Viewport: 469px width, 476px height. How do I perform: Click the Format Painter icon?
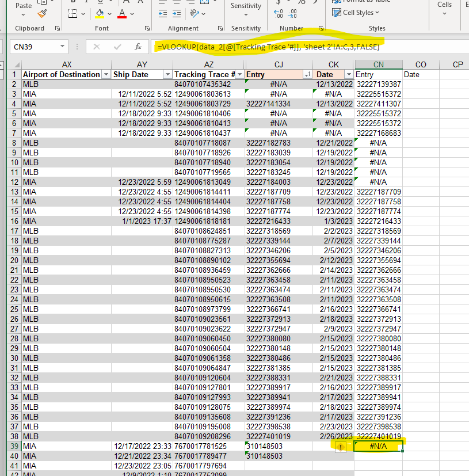tap(43, 13)
